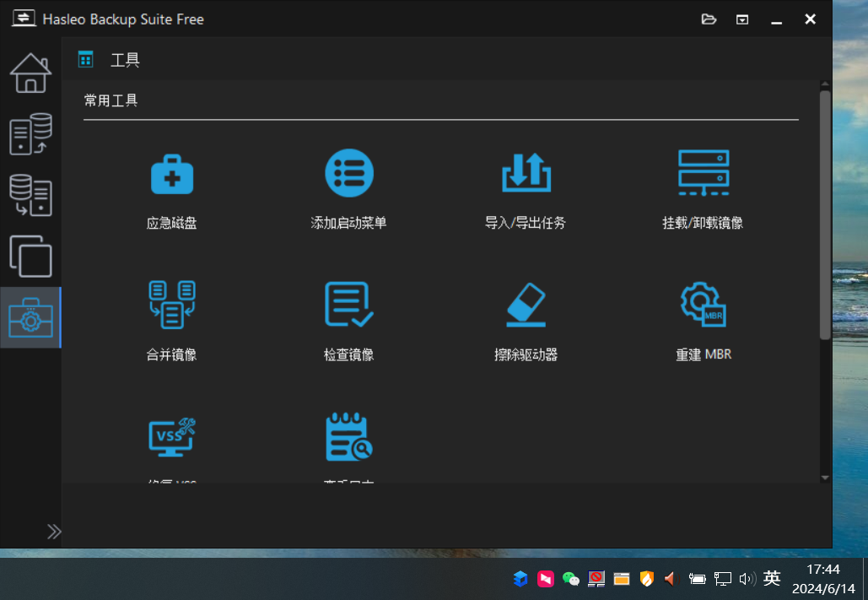
Task: Click the open folder icon in title bar
Action: point(709,19)
